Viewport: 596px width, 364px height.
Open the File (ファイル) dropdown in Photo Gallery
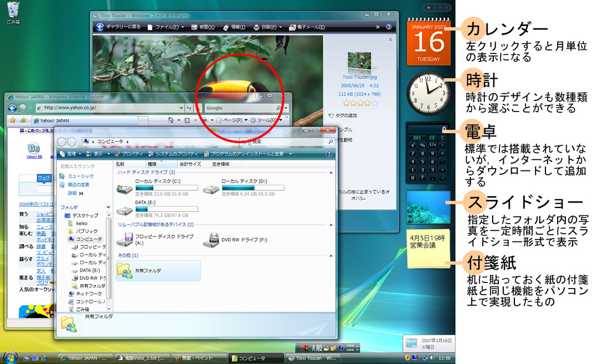coord(167,27)
